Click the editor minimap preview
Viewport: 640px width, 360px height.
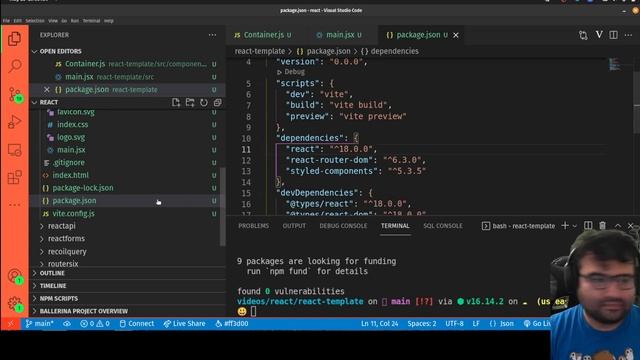614,64
